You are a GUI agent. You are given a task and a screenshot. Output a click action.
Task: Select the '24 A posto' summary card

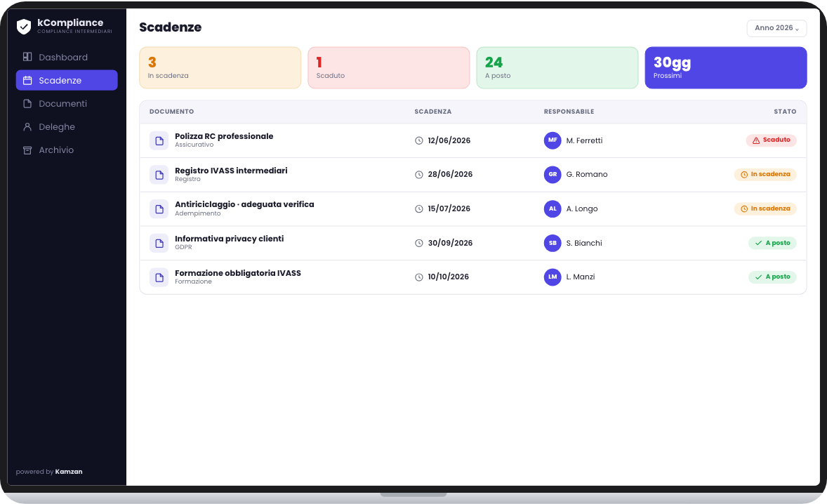pos(557,67)
